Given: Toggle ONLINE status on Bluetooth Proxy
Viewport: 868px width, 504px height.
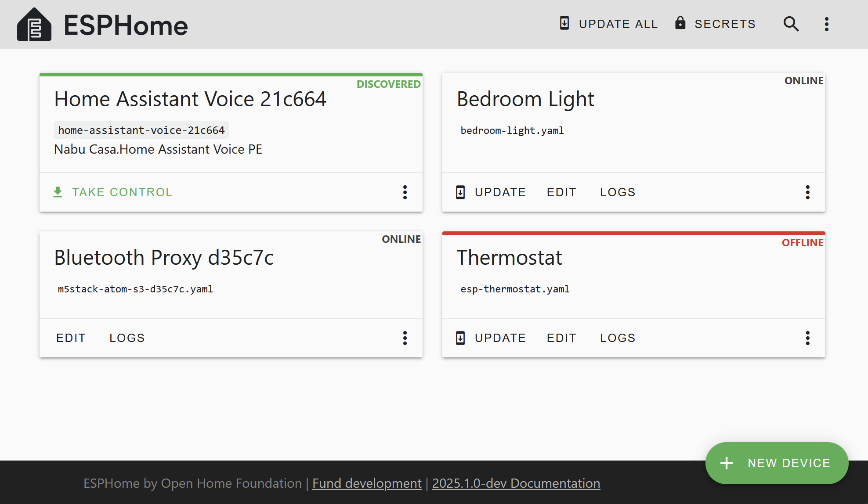Looking at the screenshot, I should tap(401, 239).
